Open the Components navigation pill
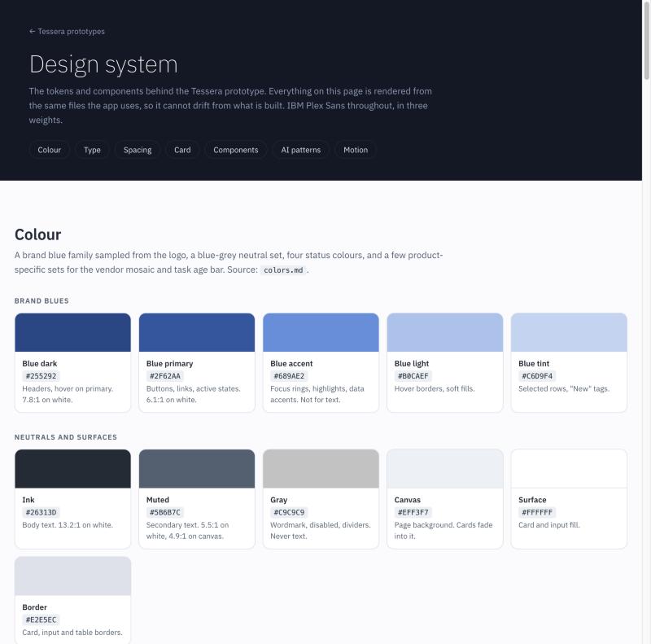This screenshot has height=644, width=651. pyautogui.click(x=236, y=150)
